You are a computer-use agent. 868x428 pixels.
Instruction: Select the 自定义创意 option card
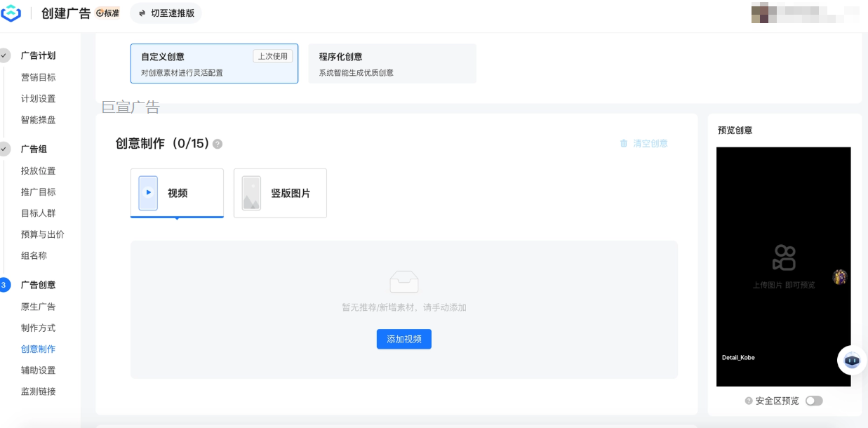click(x=214, y=63)
